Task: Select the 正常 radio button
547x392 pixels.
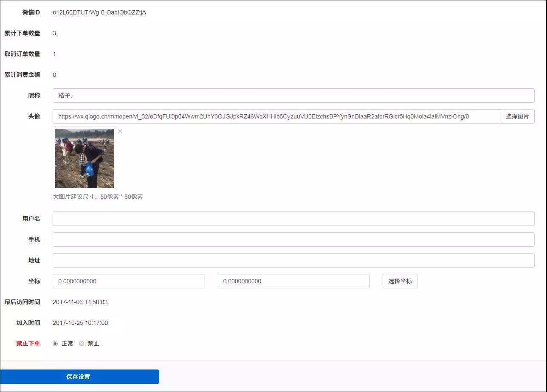Action: 55,344
